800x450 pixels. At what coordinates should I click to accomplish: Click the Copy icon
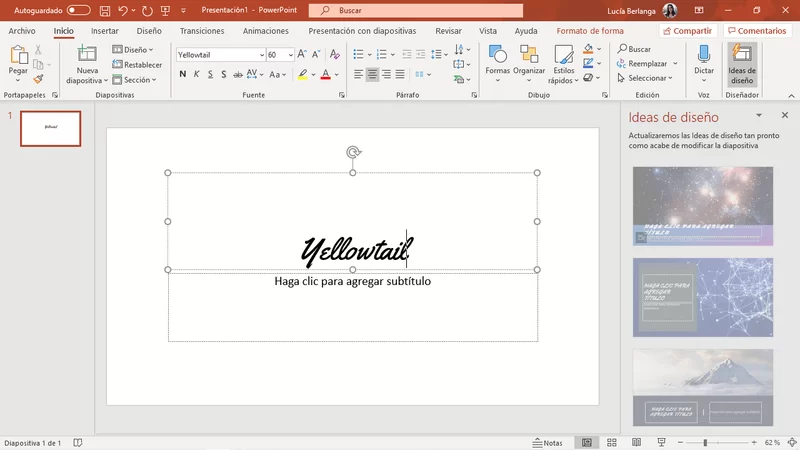[38, 64]
